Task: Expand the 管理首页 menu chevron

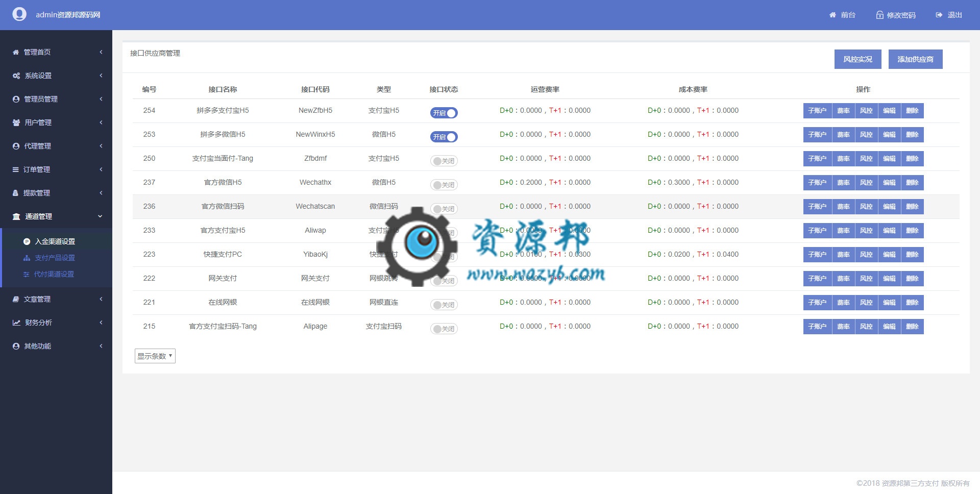Action: [101, 52]
